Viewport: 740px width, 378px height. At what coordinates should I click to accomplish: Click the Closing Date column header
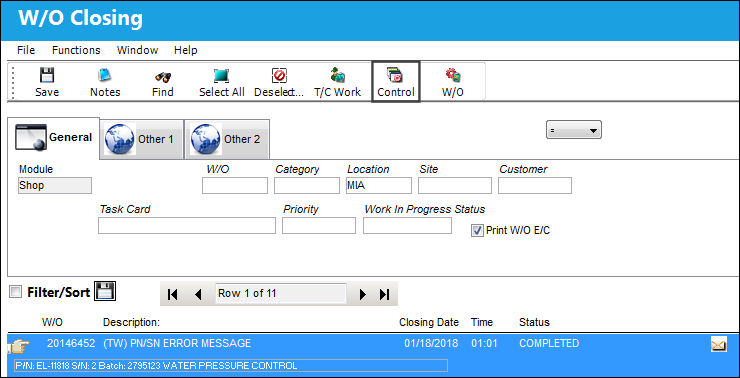click(x=429, y=322)
